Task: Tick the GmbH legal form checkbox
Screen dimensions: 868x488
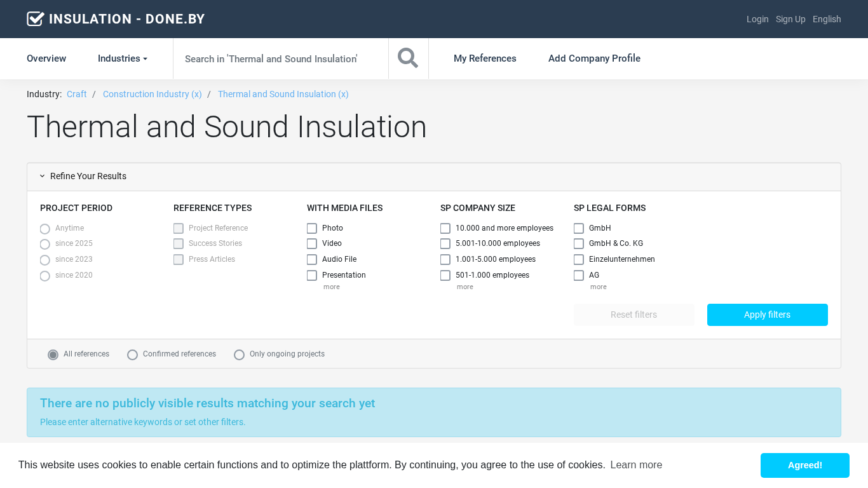Action: pyautogui.click(x=579, y=228)
